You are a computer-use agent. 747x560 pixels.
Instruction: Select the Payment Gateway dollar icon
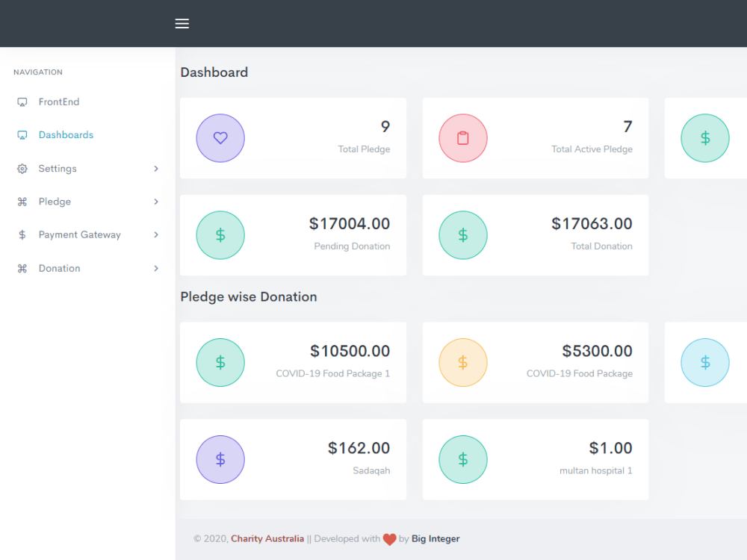(x=22, y=234)
